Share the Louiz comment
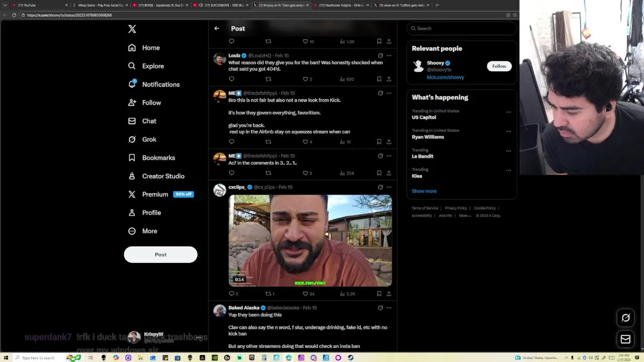Image resolution: width=644 pixels, height=362 pixels. click(x=388, y=79)
